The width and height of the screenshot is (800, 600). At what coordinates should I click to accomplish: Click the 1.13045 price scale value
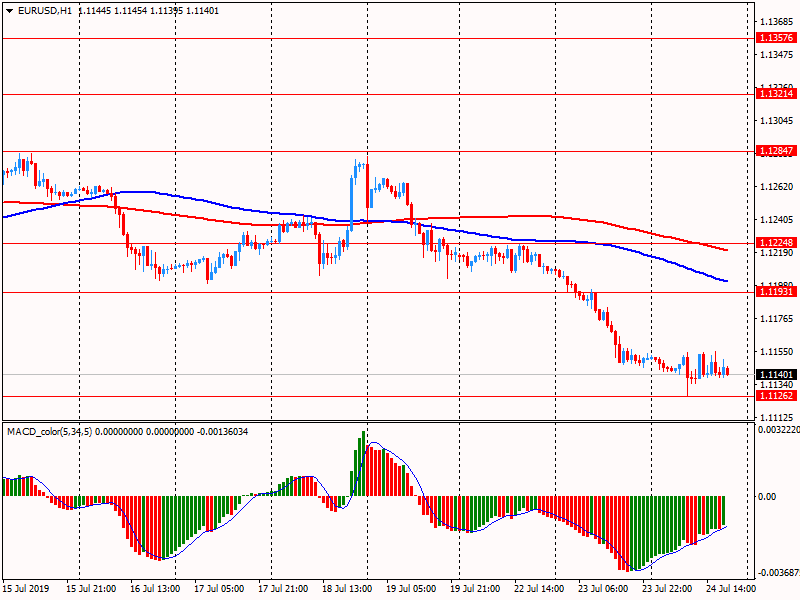[x=777, y=120]
